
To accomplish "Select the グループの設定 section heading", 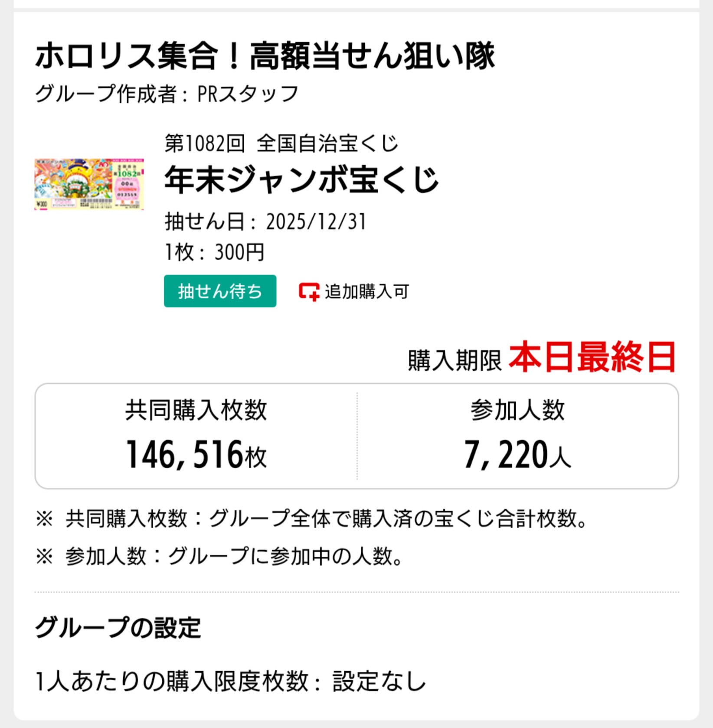I will [x=118, y=627].
